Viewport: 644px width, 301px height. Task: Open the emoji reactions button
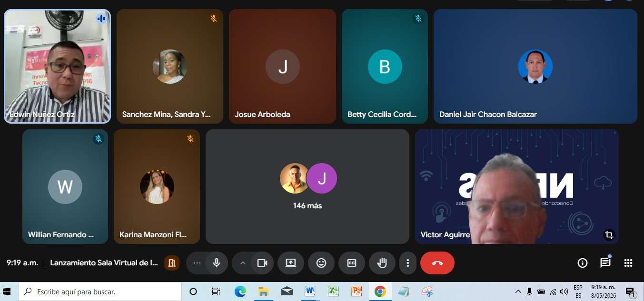[321, 263]
